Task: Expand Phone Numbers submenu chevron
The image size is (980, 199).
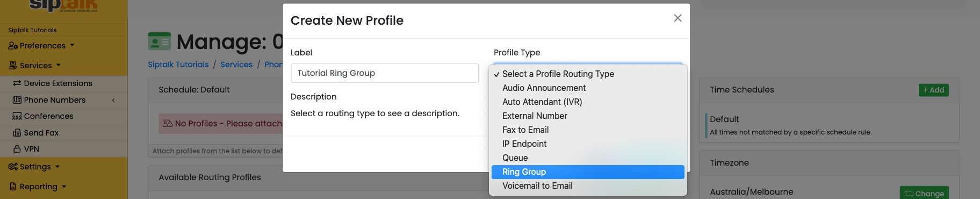Action: (113, 100)
